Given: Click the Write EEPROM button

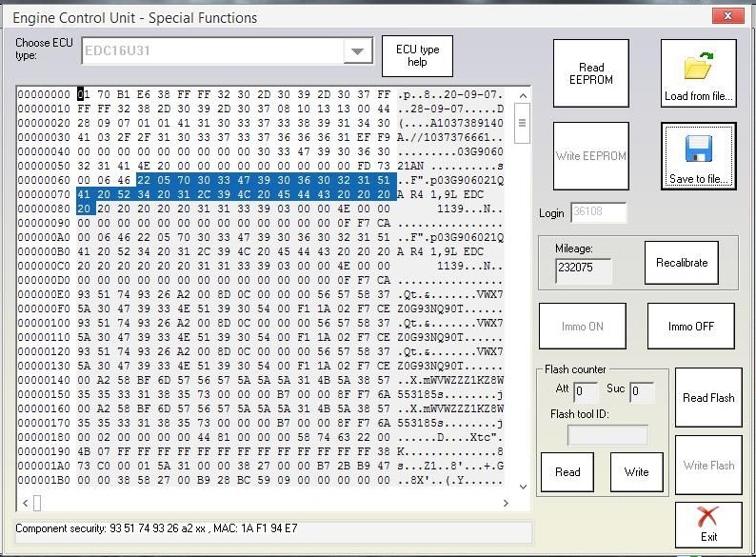Looking at the screenshot, I should [x=590, y=156].
